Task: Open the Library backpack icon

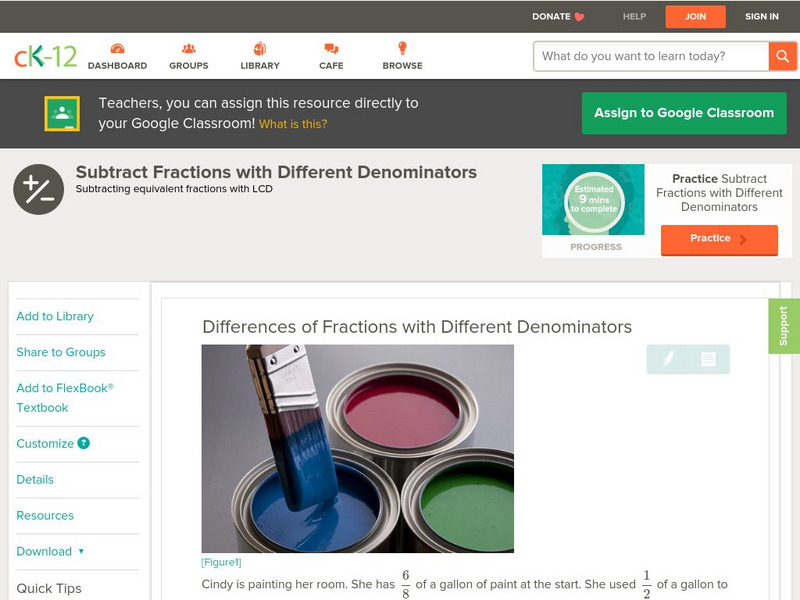Action: [260, 48]
